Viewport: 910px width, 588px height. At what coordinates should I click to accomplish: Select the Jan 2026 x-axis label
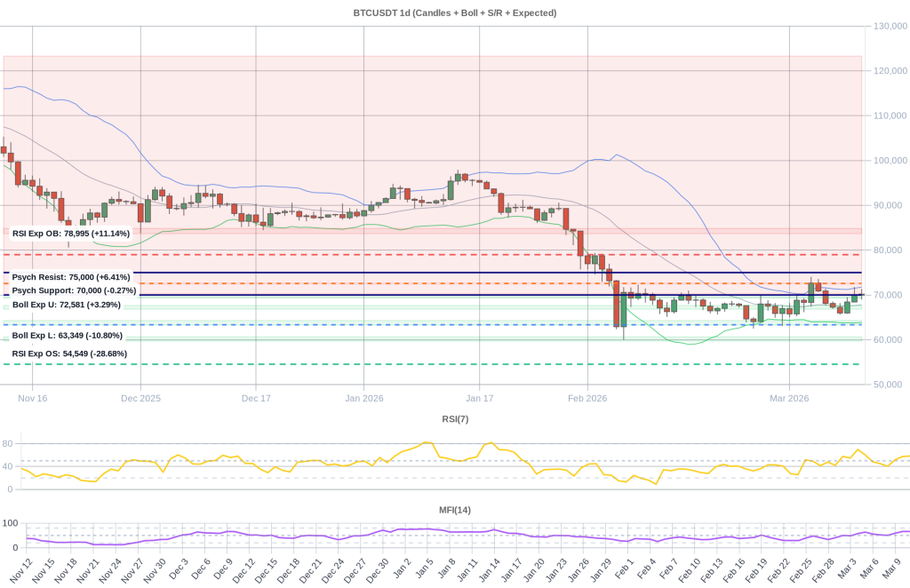[x=363, y=398]
